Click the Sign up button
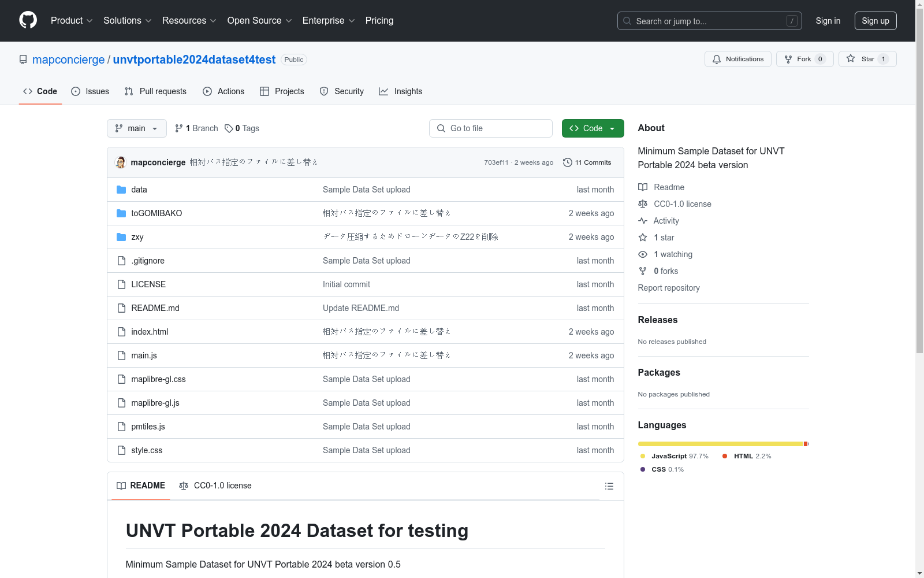The width and height of the screenshot is (924, 578). click(875, 21)
